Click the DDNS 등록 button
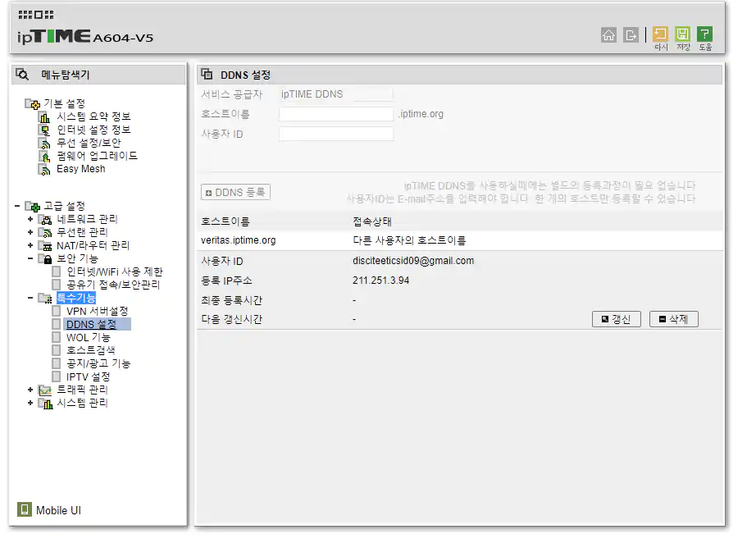The width and height of the screenshot is (756, 543). pyautogui.click(x=235, y=193)
